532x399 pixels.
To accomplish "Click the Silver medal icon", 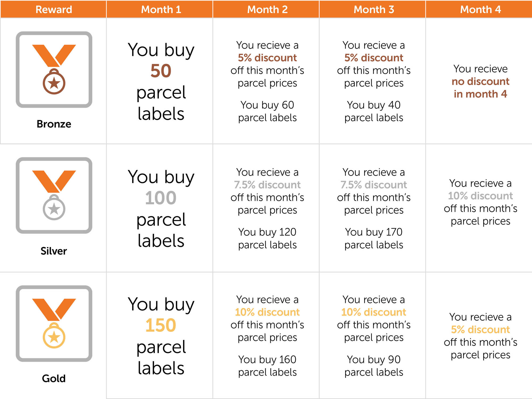I will (x=54, y=196).
